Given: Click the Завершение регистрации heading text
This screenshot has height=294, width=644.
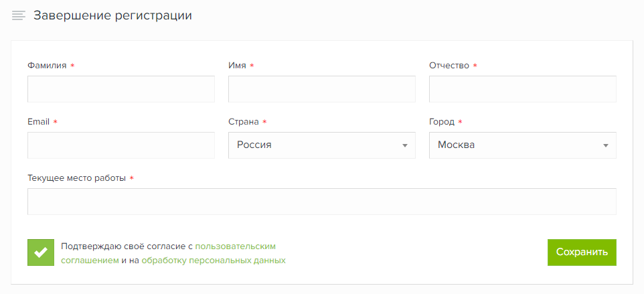Looking at the screenshot, I should click(112, 15).
